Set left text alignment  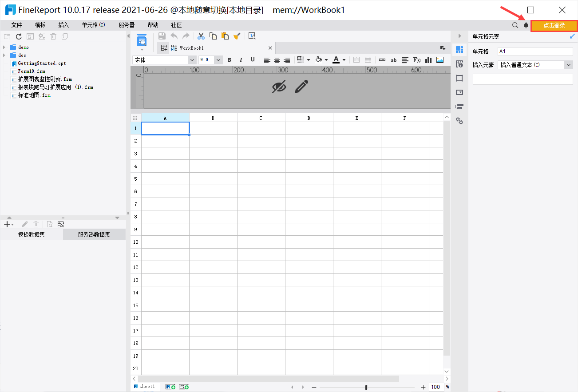(x=267, y=60)
